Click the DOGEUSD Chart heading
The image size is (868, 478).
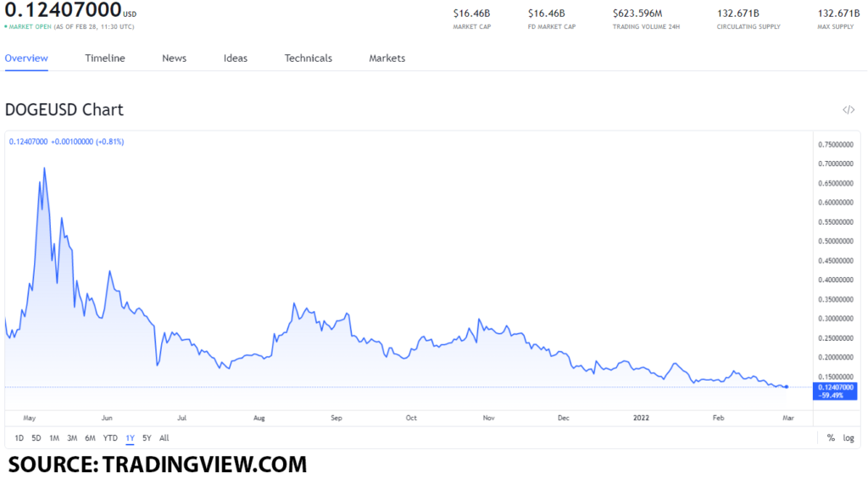tap(64, 109)
